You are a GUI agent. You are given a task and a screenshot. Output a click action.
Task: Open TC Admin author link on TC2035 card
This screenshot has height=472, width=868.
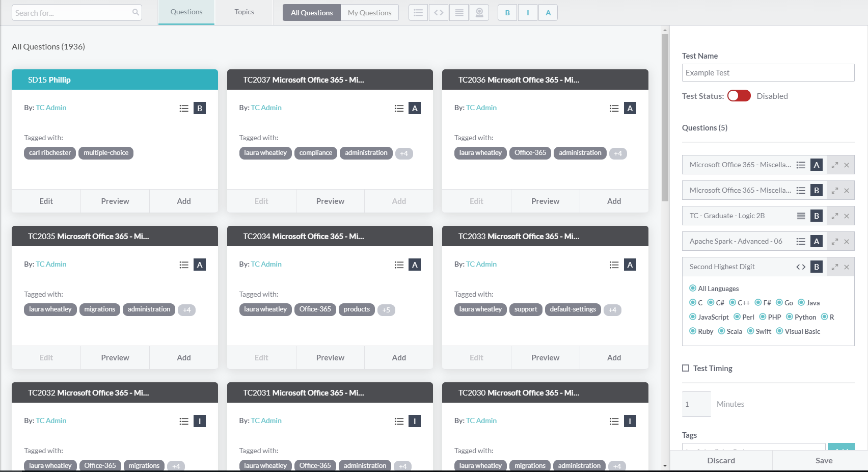tap(51, 264)
